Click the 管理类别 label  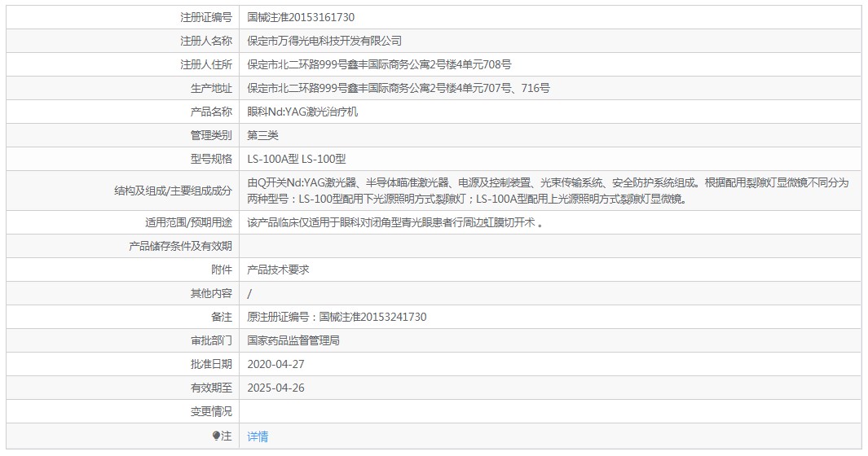211,136
